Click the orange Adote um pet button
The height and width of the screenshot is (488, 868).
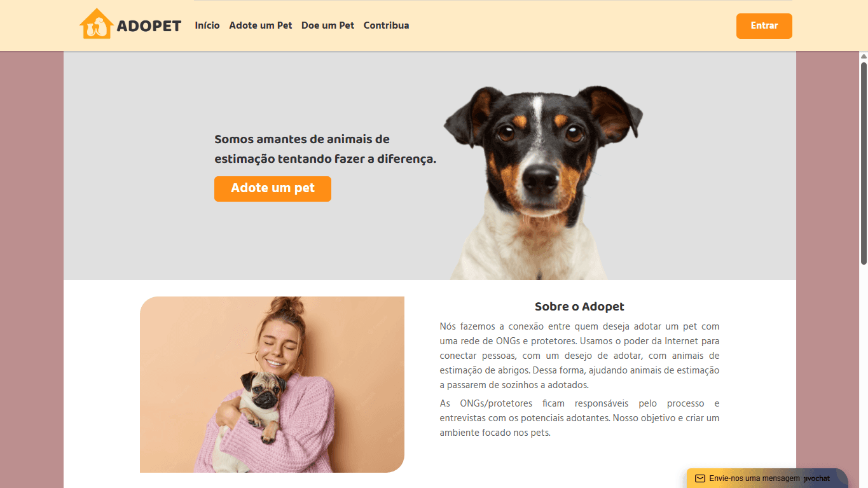tap(273, 189)
